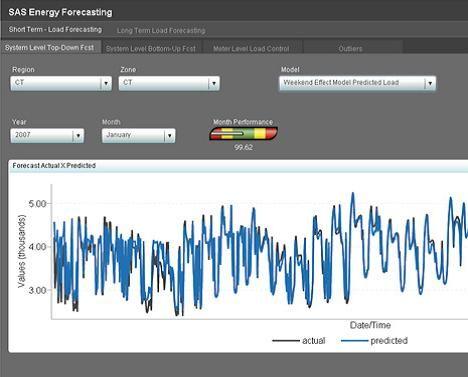The image size is (468, 377).
Task: Click the actual legend entry
Action: click(x=299, y=341)
